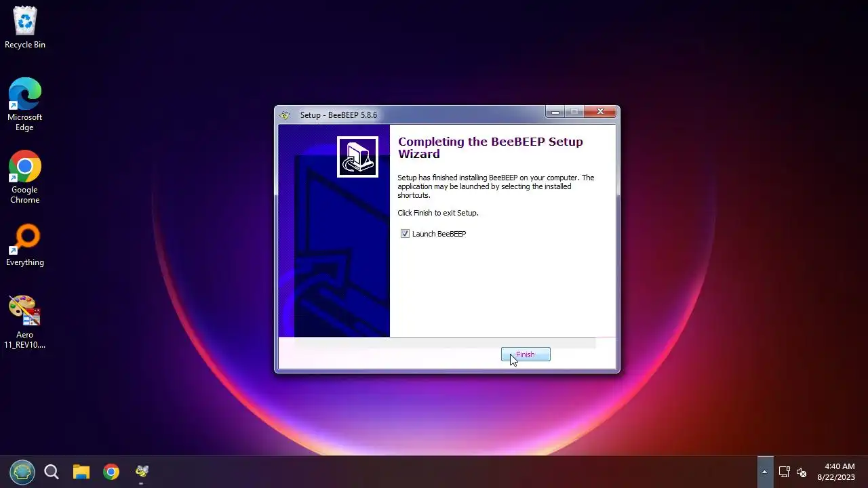Click the muted volume tray icon
The image size is (868, 488).
point(802,472)
